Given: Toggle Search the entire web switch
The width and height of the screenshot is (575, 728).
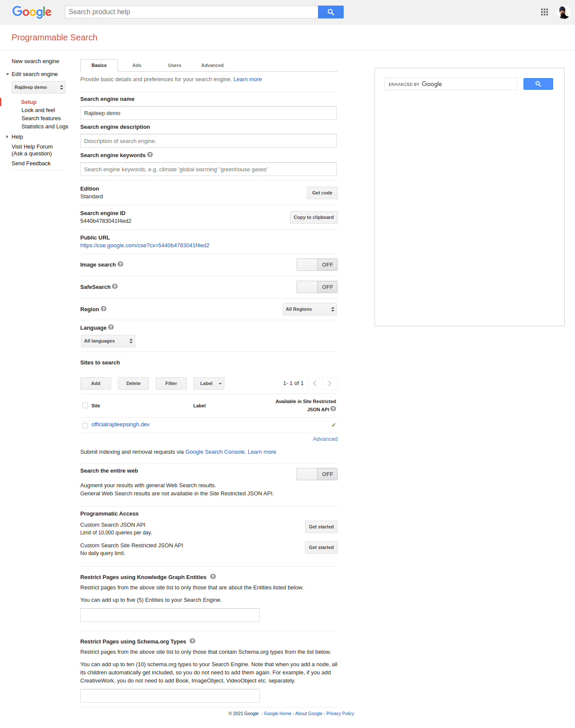Looking at the screenshot, I should pyautogui.click(x=317, y=474).
